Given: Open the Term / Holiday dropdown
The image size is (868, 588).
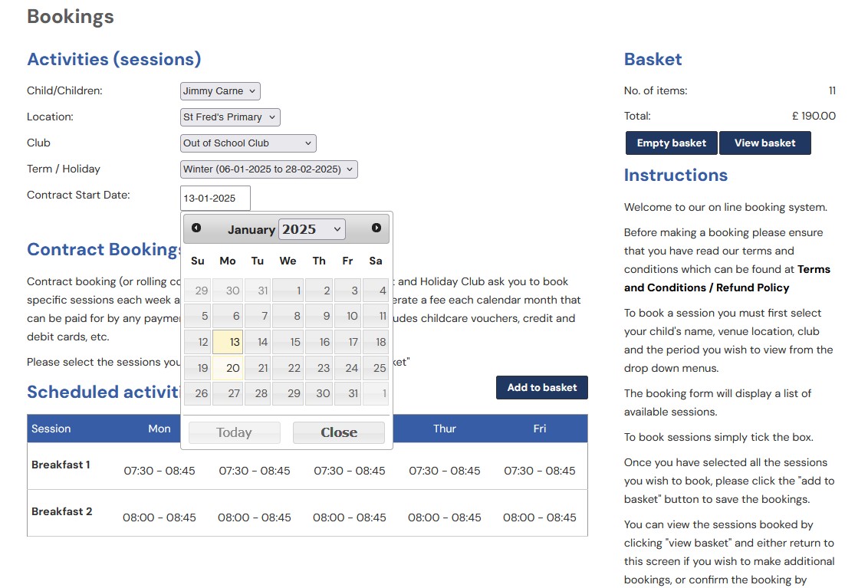Looking at the screenshot, I should [268, 169].
